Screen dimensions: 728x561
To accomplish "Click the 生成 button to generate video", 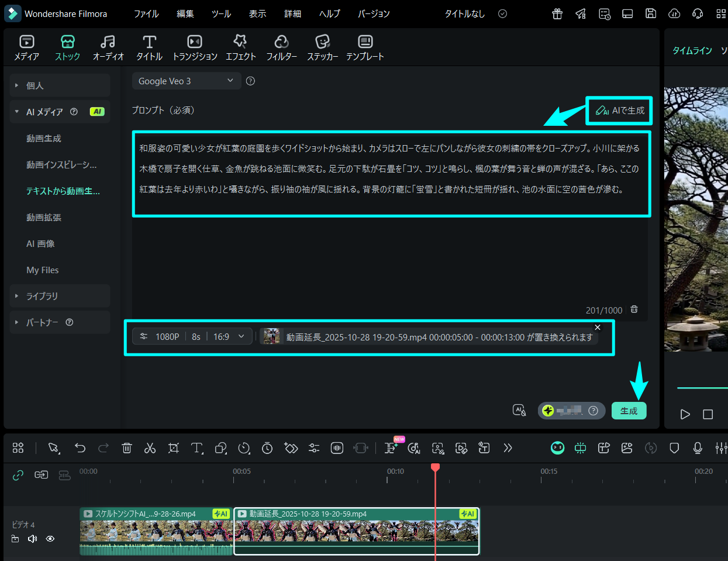I will [x=629, y=411].
